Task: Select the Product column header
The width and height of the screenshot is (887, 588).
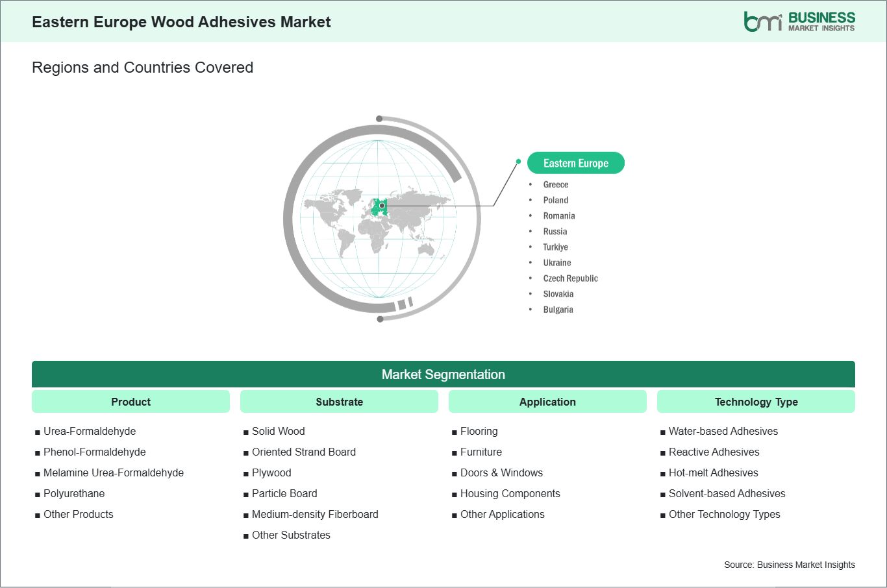Action: click(131, 402)
